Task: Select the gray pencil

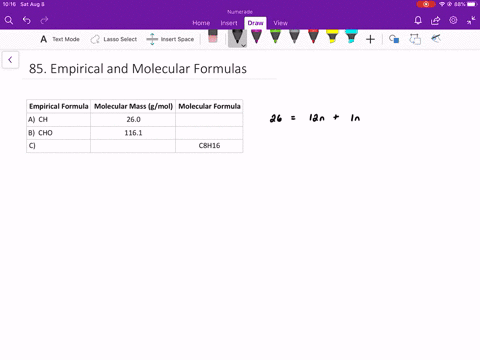Action: click(294, 37)
